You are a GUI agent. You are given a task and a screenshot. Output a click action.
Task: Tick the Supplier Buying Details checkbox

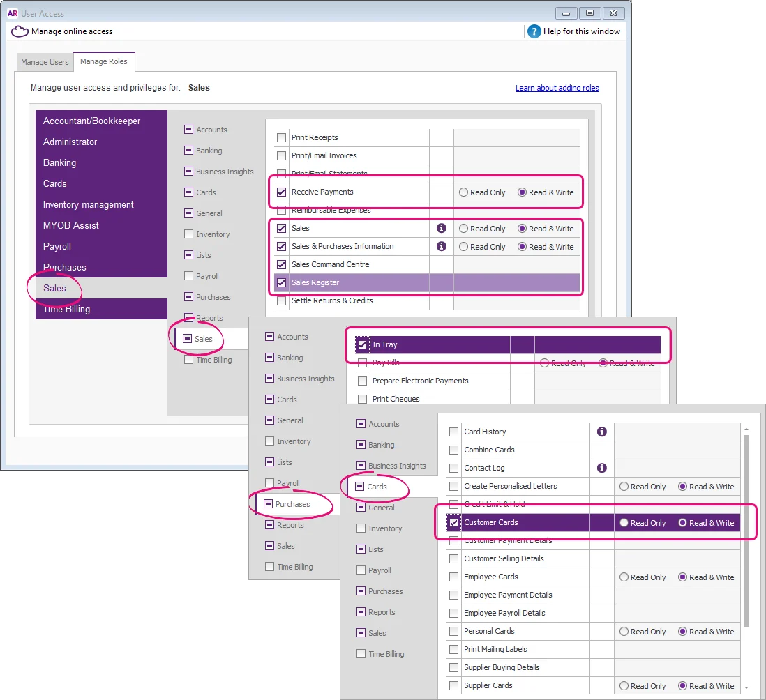coord(454,667)
